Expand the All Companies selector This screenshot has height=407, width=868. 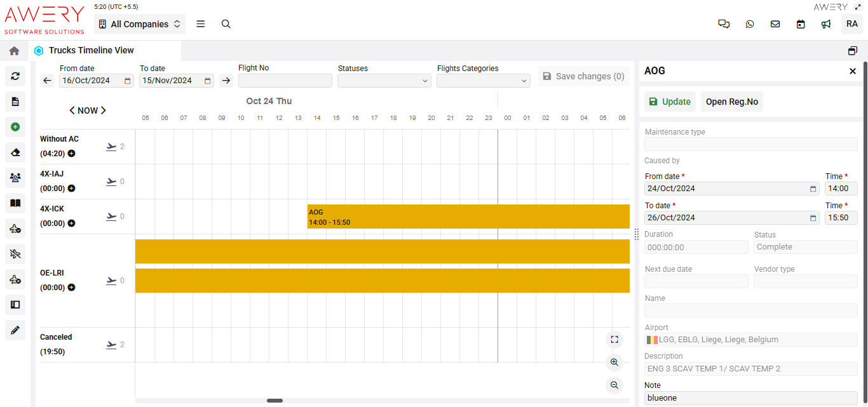tap(140, 24)
